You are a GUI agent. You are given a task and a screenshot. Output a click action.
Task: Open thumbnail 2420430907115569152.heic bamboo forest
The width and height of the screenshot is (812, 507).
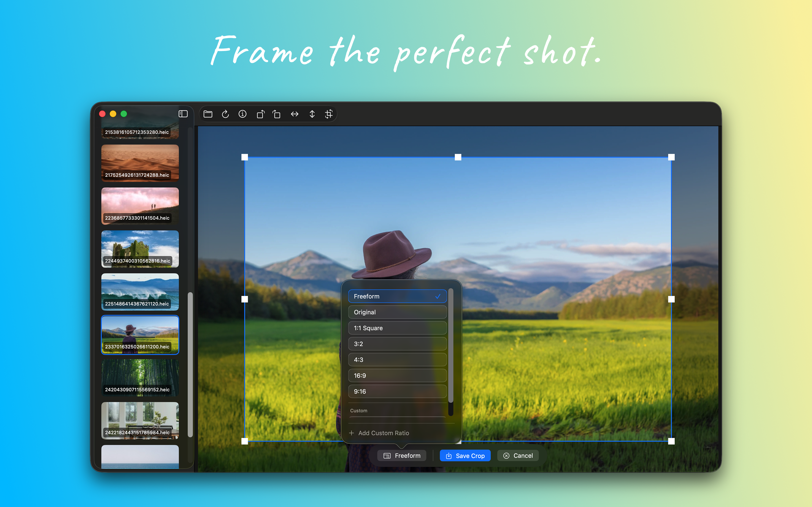tap(140, 378)
